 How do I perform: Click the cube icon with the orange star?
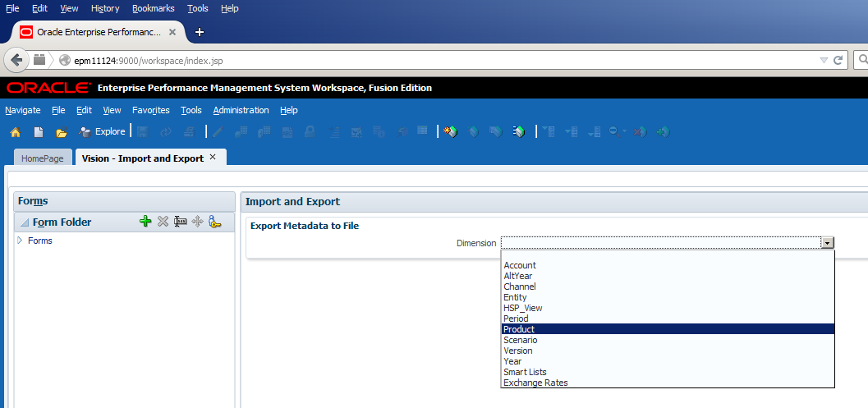point(451,131)
